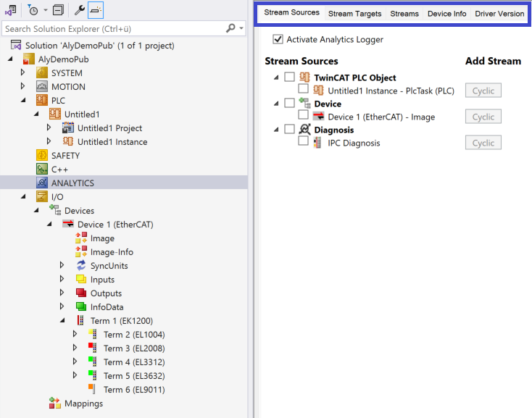
Task: Click the SAFETY node icon
Action: 42,156
